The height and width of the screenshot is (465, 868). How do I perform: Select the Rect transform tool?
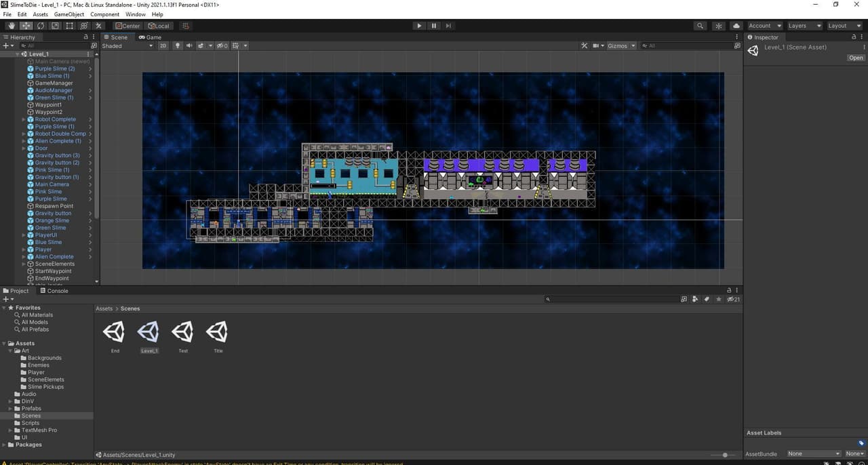69,26
